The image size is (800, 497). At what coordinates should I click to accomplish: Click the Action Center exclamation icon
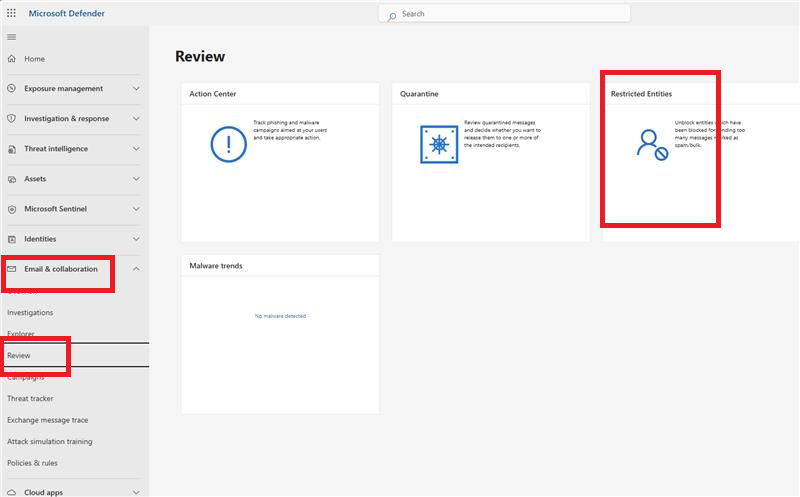[x=229, y=144]
